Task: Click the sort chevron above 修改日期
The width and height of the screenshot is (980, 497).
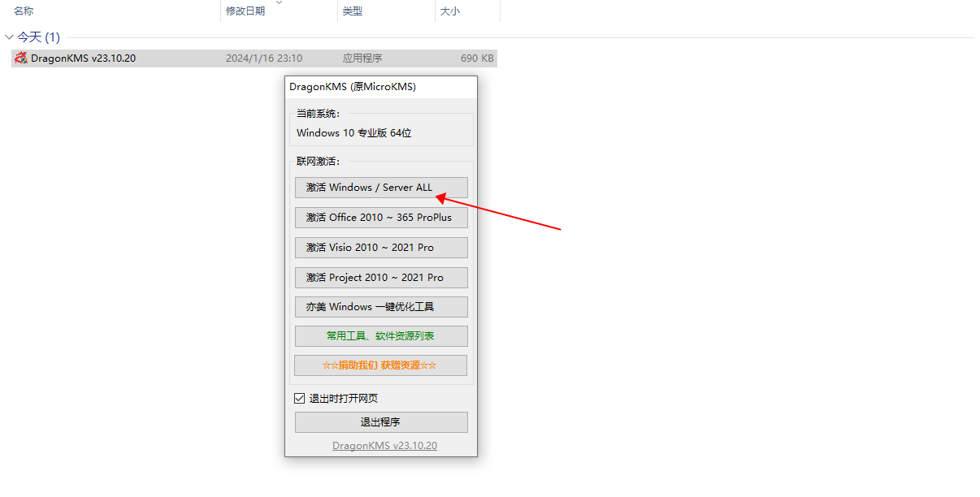Action: tap(280, 3)
